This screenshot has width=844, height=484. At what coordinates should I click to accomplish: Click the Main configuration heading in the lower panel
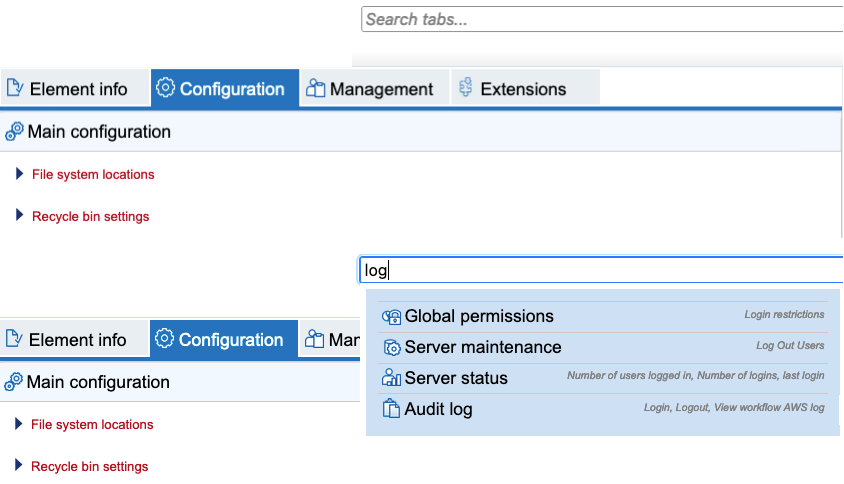(x=98, y=382)
